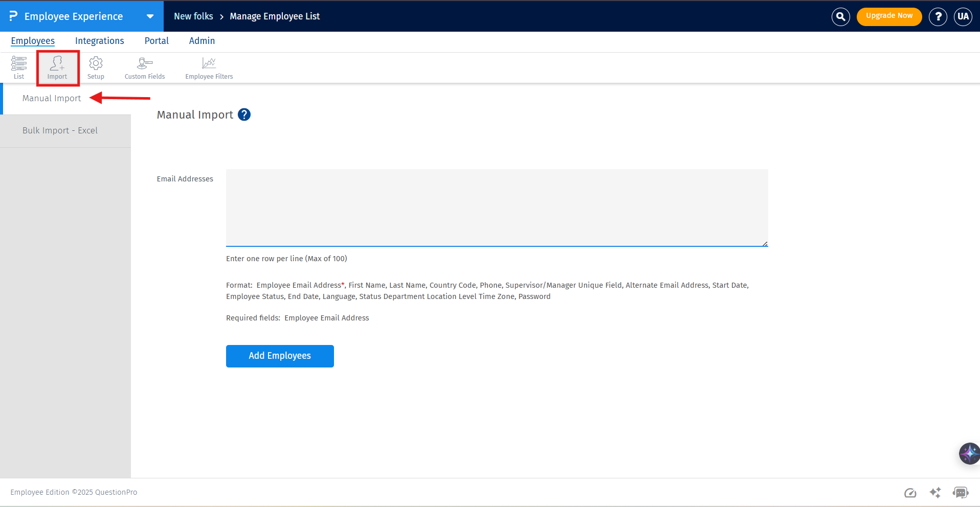Open the Bulk Import - Excel tab

click(x=60, y=130)
